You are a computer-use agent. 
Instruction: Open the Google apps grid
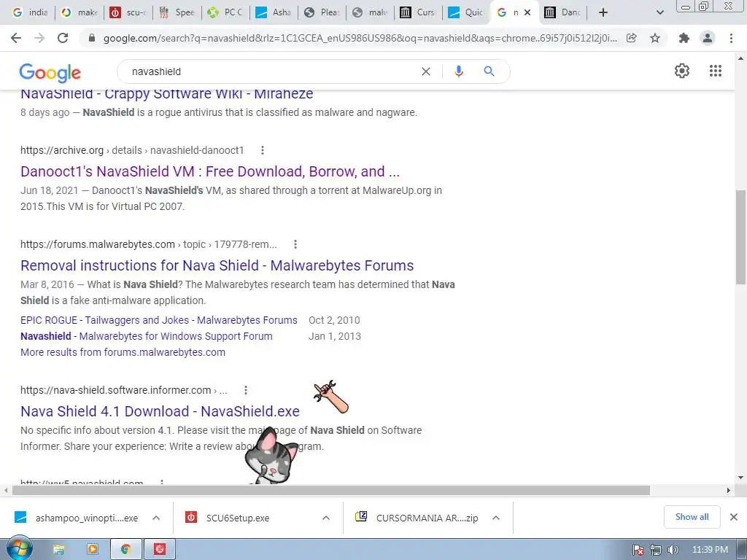pyautogui.click(x=716, y=71)
